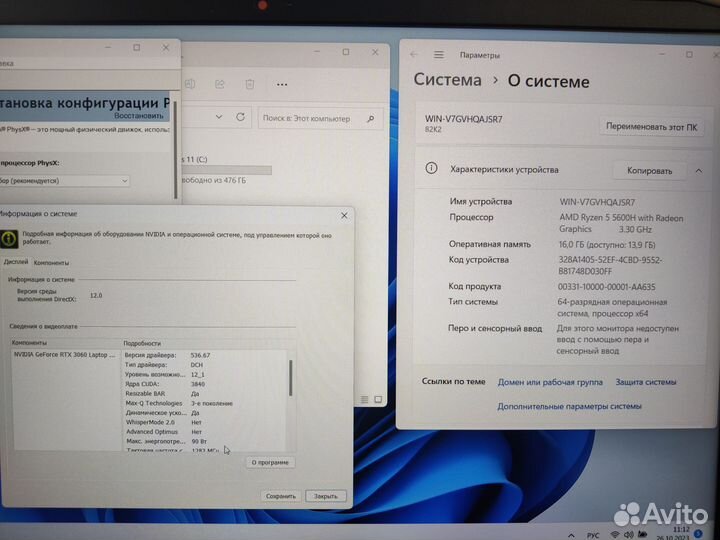Click the Rename icon in File Explorer toolbar
Viewport: 720px width, 540px height.
(x=190, y=84)
